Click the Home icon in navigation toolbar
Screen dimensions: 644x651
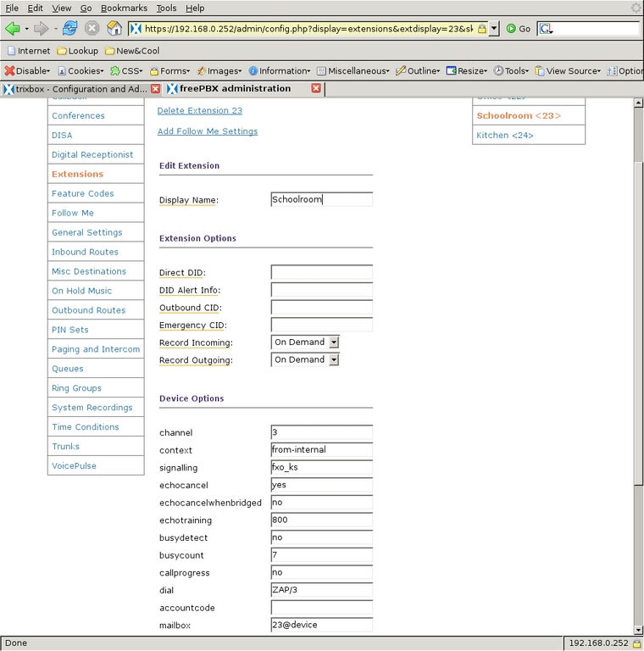(114, 28)
